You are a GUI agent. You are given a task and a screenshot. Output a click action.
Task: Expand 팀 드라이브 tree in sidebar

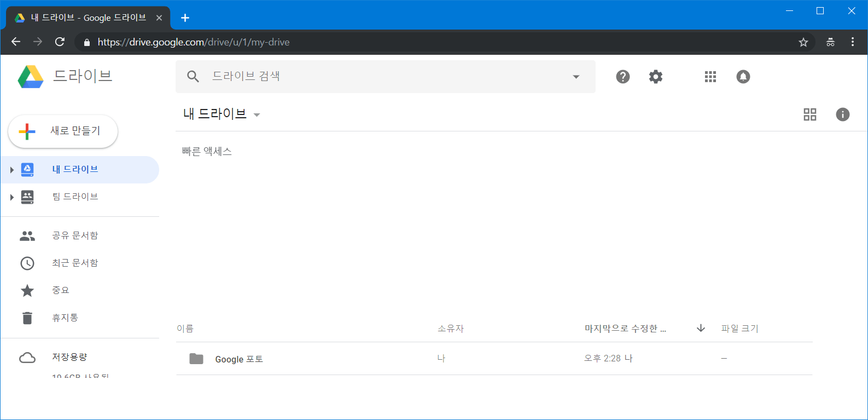pos(11,197)
